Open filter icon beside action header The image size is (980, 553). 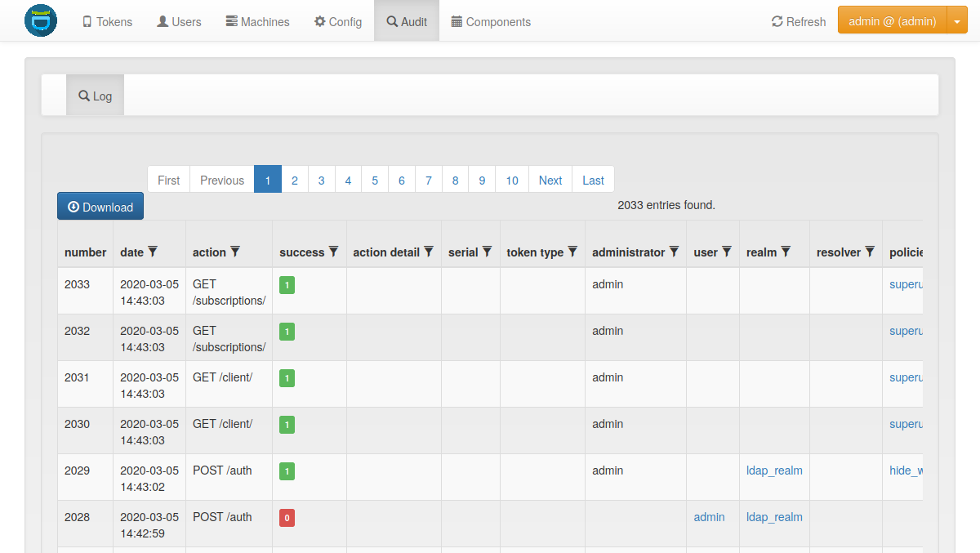tap(235, 252)
